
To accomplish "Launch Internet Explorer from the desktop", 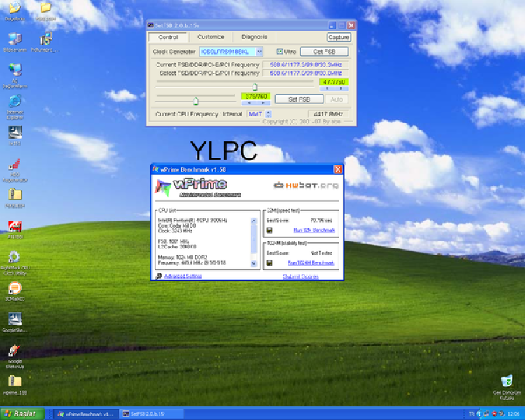I will tap(15, 108).
